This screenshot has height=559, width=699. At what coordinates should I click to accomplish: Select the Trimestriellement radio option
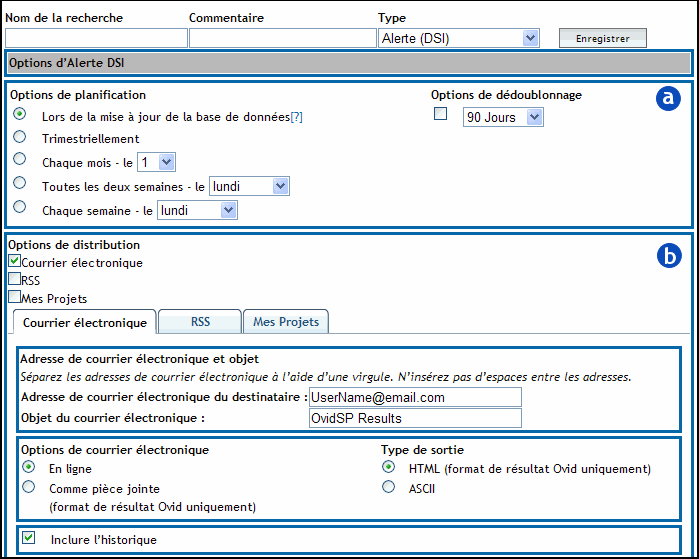(x=19, y=137)
